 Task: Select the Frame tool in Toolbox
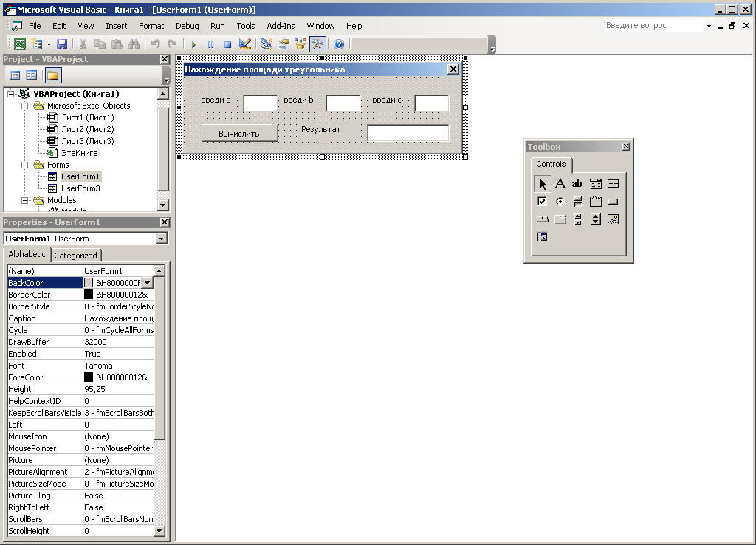[596, 201]
